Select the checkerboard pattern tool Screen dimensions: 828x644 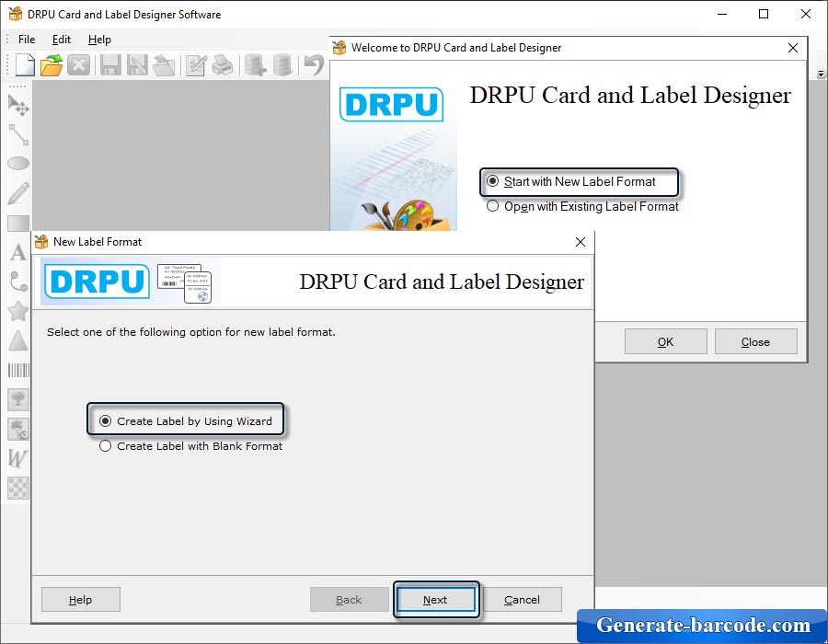pos(18,488)
